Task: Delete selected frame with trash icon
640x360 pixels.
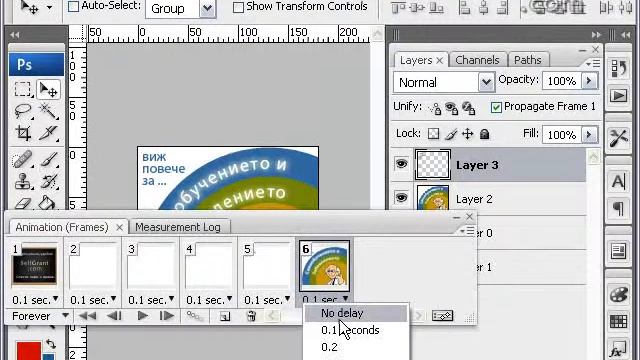Action: 251,316
